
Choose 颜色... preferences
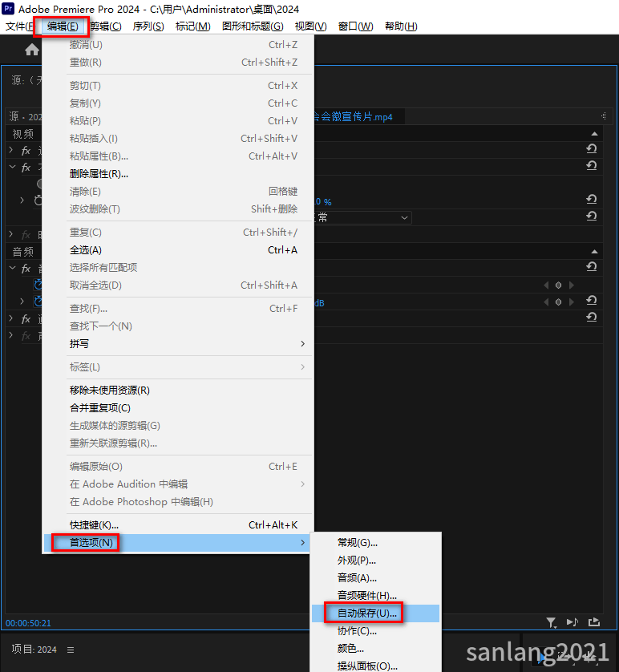click(376, 649)
